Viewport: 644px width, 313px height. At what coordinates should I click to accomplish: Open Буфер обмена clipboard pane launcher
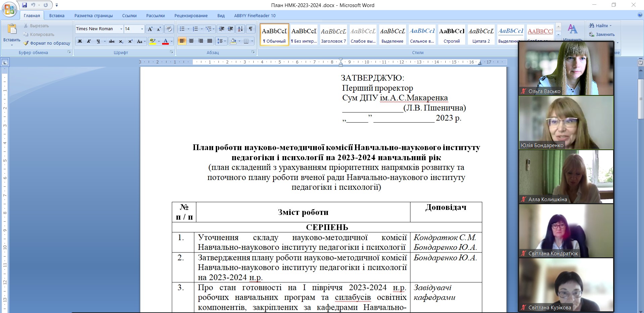point(69,52)
